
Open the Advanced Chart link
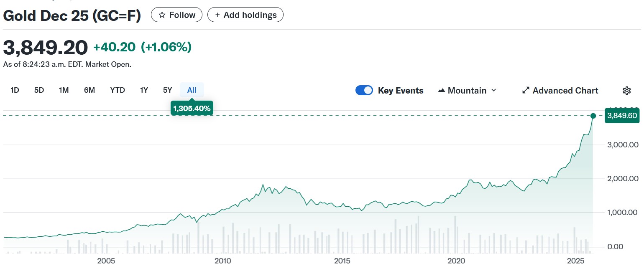click(x=565, y=91)
